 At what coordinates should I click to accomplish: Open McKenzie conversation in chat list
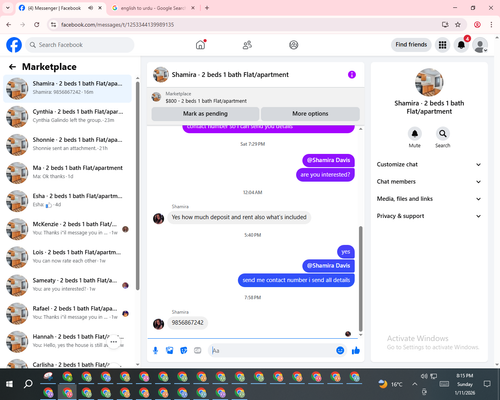67,229
